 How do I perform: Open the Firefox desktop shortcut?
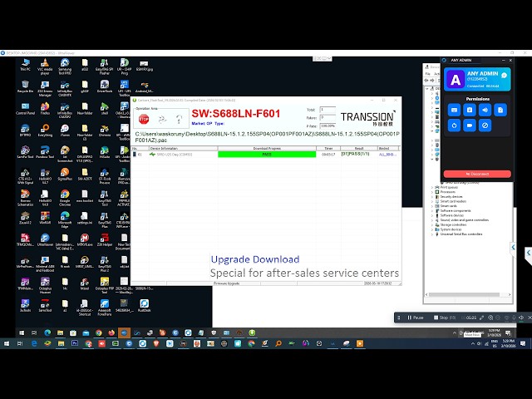coord(45,109)
